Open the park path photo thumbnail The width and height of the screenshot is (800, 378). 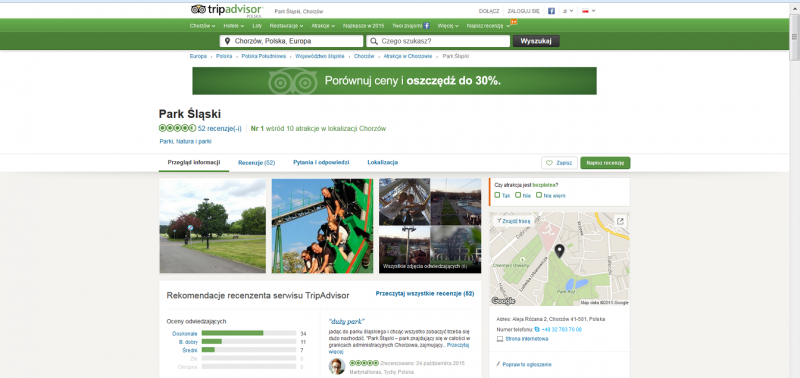(212, 225)
